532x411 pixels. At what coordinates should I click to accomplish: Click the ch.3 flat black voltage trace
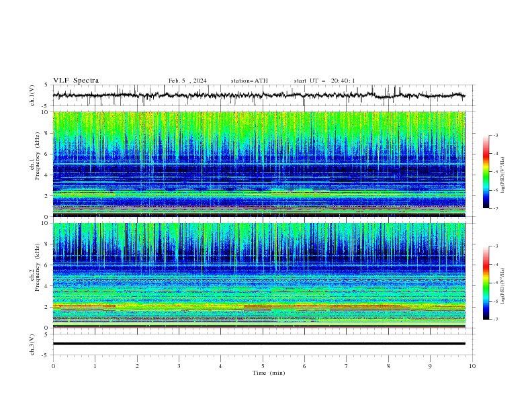point(259,344)
